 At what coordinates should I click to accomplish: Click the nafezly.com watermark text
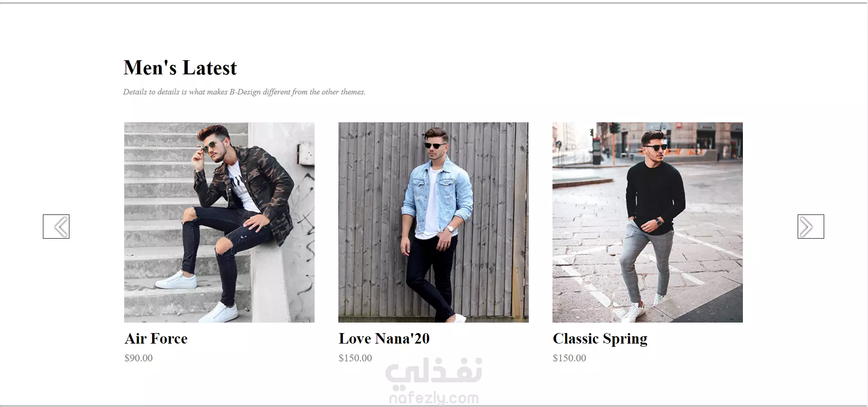[434, 398]
